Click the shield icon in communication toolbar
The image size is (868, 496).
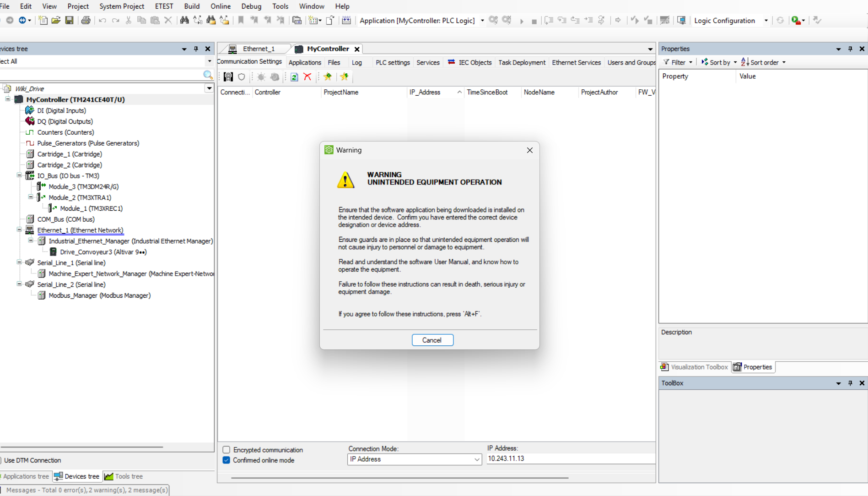pyautogui.click(x=242, y=77)
